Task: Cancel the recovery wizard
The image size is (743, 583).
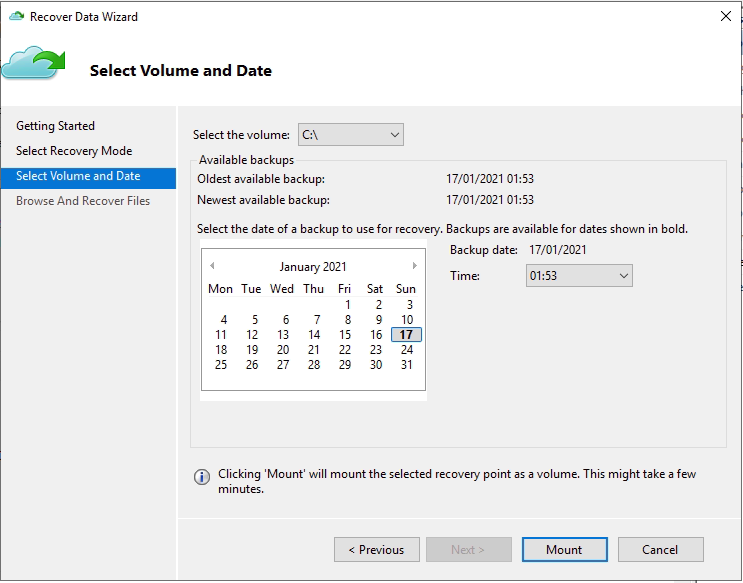Action: (x=660, y=550)
